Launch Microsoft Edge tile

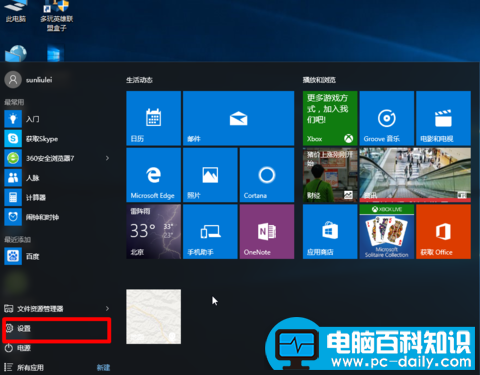(x=153, y=175)
